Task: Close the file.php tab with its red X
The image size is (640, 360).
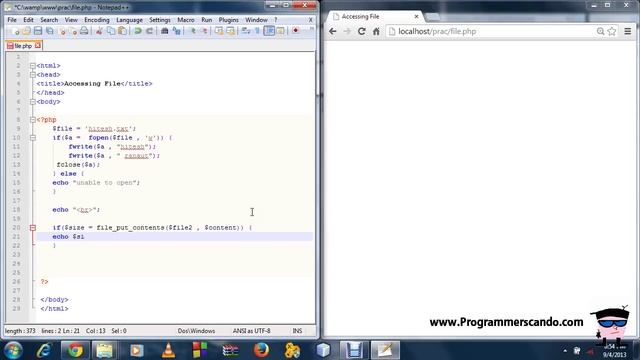Action: click(38, 45)
